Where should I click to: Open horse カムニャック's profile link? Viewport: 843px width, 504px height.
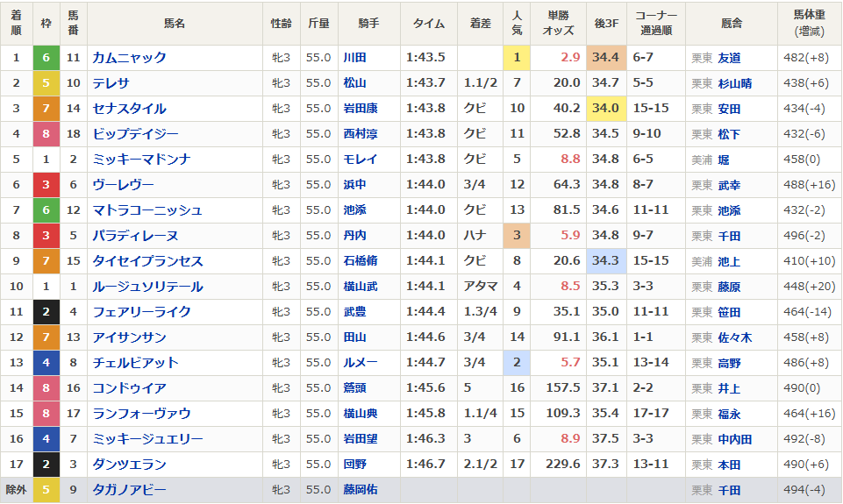tap(129, 58)
